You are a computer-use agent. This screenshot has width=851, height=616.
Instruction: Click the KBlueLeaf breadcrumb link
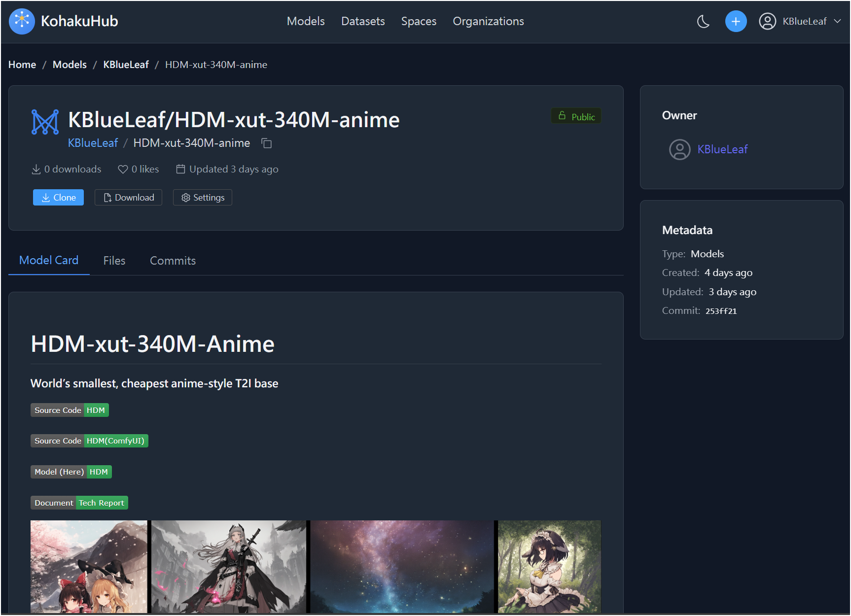click(126, 65)
